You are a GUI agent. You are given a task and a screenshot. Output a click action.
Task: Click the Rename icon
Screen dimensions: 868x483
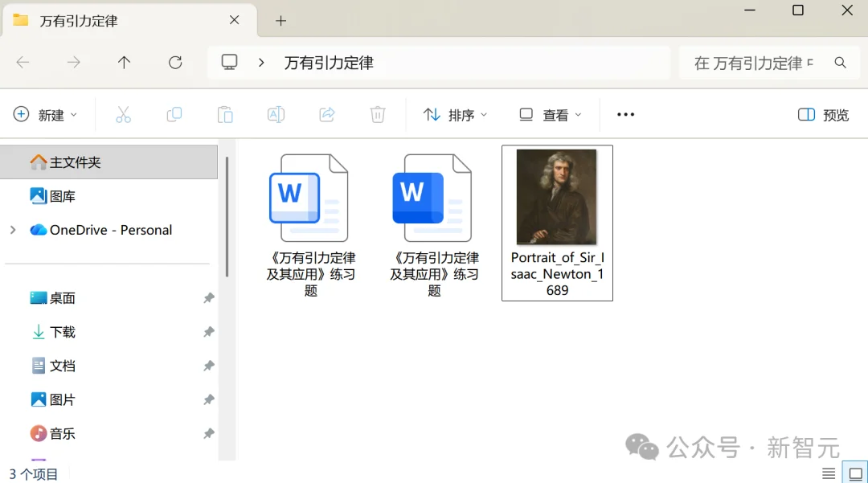pyautogui.click(x=276, y=114)
